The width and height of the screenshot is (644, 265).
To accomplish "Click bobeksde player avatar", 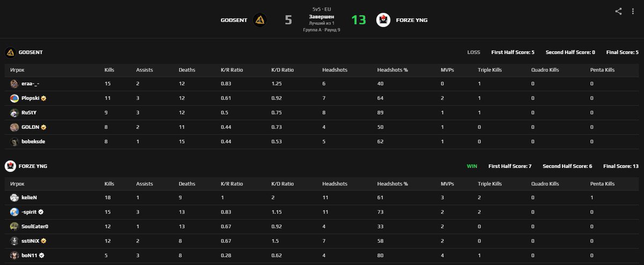I will click(14, 142).
